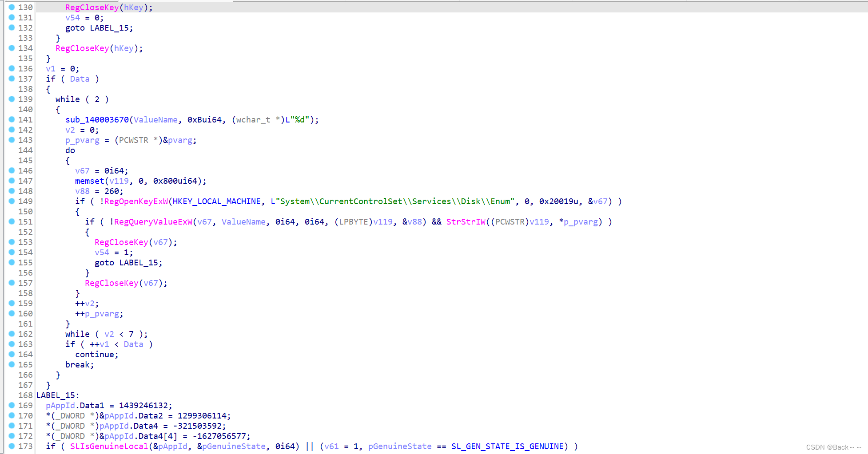
Task: Click value 1299306114 on line 170
Action: (202, 416)
